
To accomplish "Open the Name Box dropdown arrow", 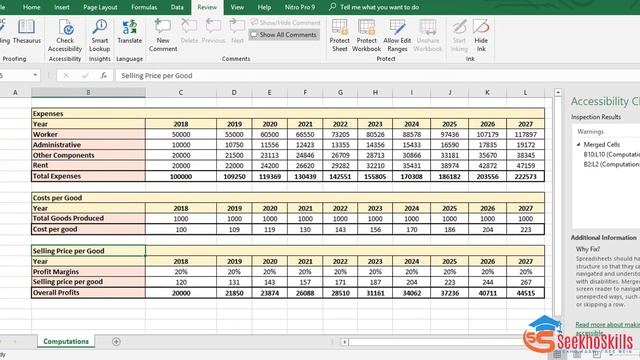I will 35,76.
